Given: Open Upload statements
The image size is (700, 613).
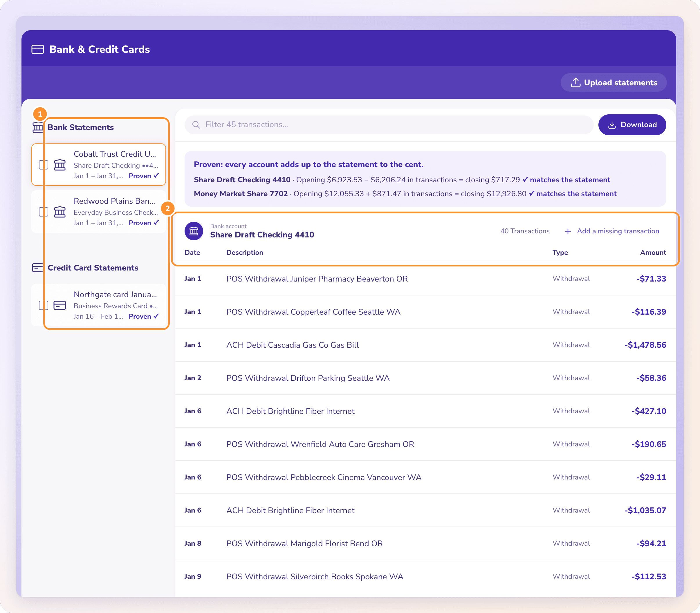Looking at the screenshot, I should [x=614, y=82].
